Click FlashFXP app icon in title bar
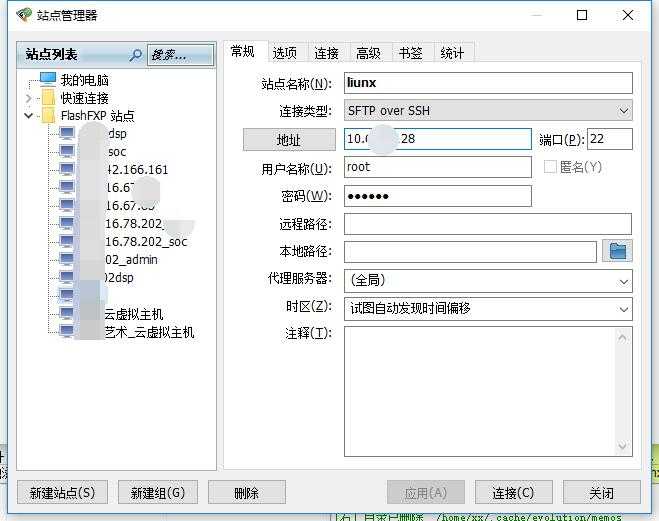Image resolution: width=659 pixels, height=521 pixels. (x=24, y=15)
